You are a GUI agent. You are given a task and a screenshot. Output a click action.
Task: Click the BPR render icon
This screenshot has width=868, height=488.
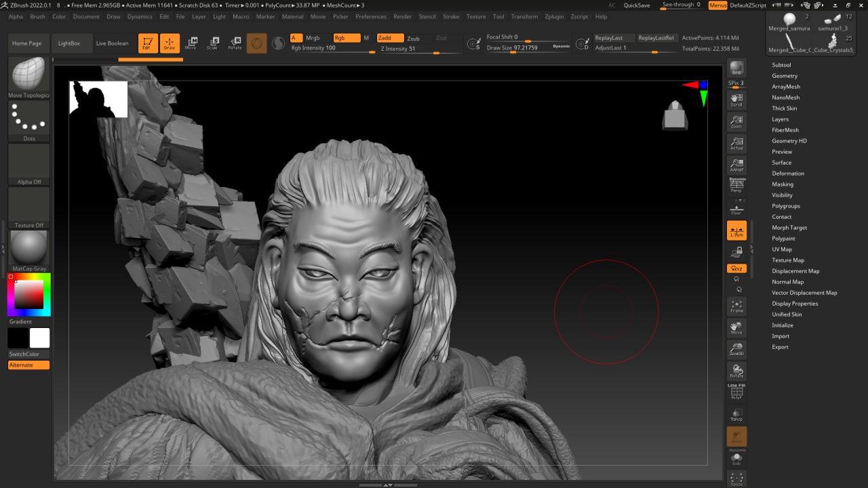point(736,69)
